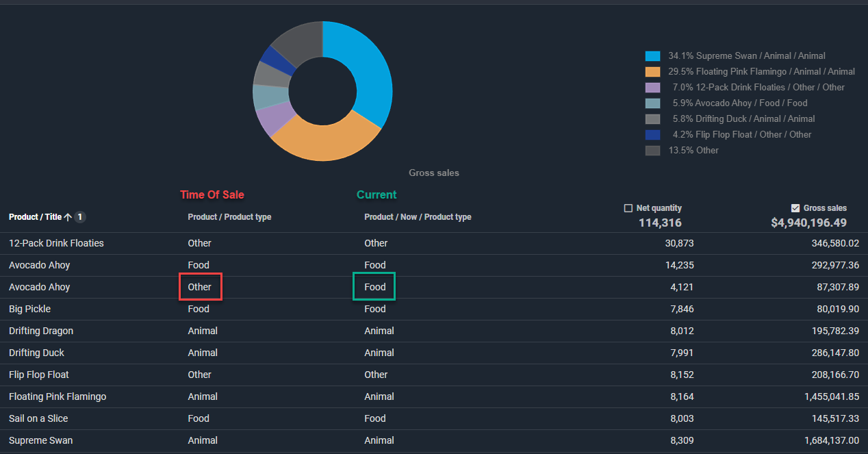Click the Product / Now / Product type header
The height and width of the screenshot is (454, 868).
coord(418,217)
